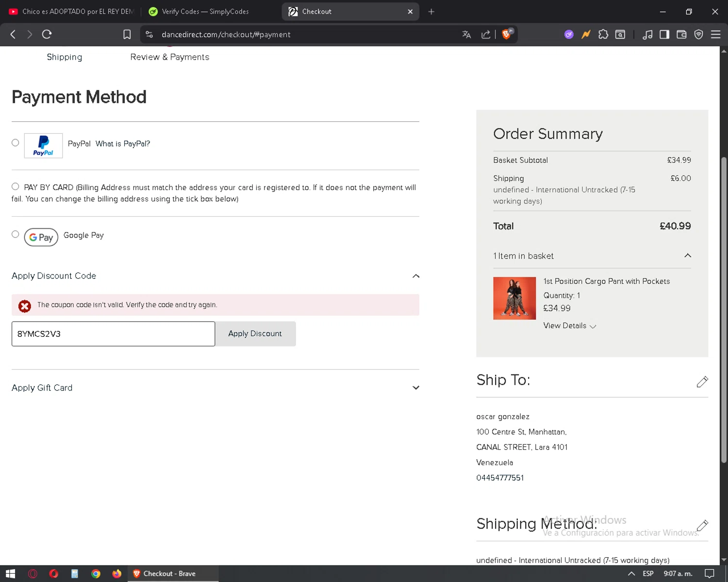The height and width of the screenshot is (582, 728).
Task: Expand the Apply Gift Card section
Action: [415, 388]
